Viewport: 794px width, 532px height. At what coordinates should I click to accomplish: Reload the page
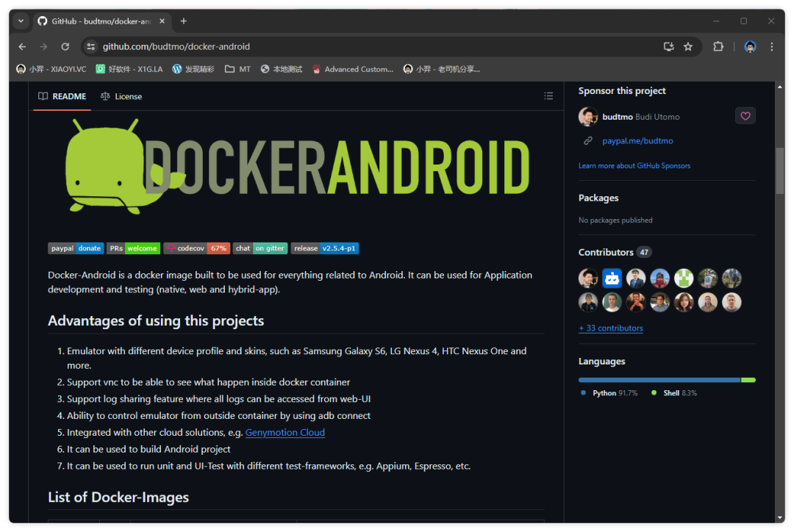point(65,47)
